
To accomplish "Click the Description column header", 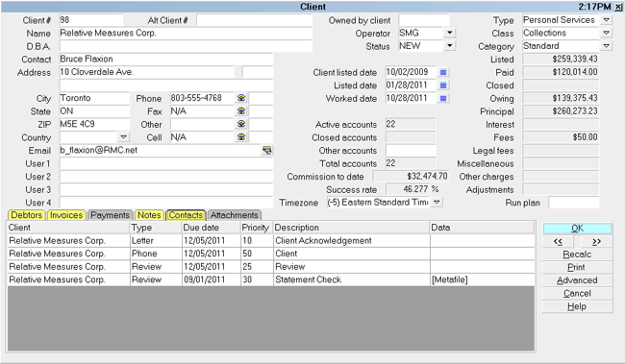I will 351,228.
